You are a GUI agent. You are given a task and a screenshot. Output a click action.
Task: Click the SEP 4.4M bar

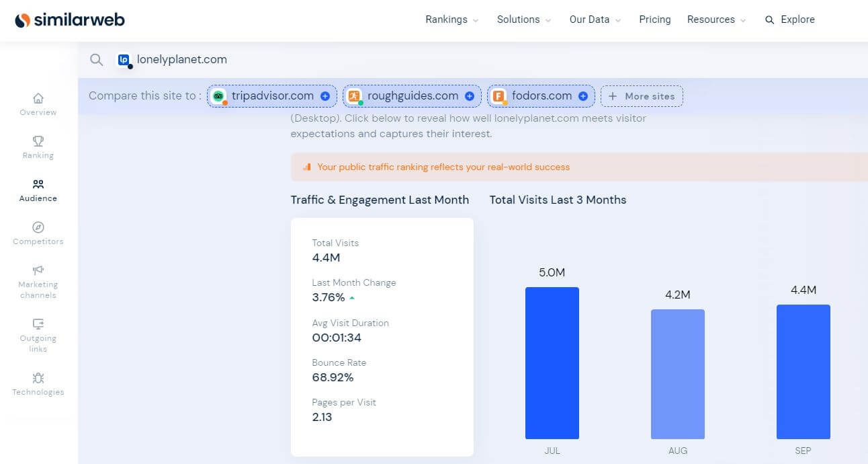(x=804, y=372)
